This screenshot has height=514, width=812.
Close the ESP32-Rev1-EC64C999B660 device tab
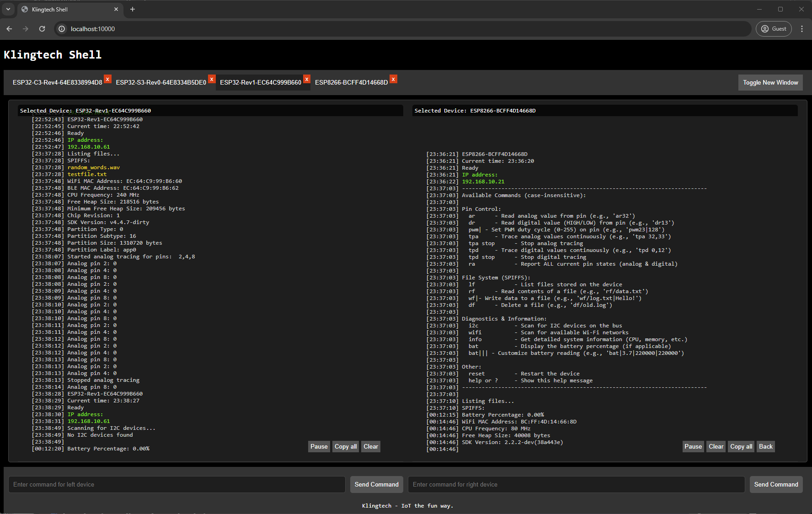click(307, 79)
